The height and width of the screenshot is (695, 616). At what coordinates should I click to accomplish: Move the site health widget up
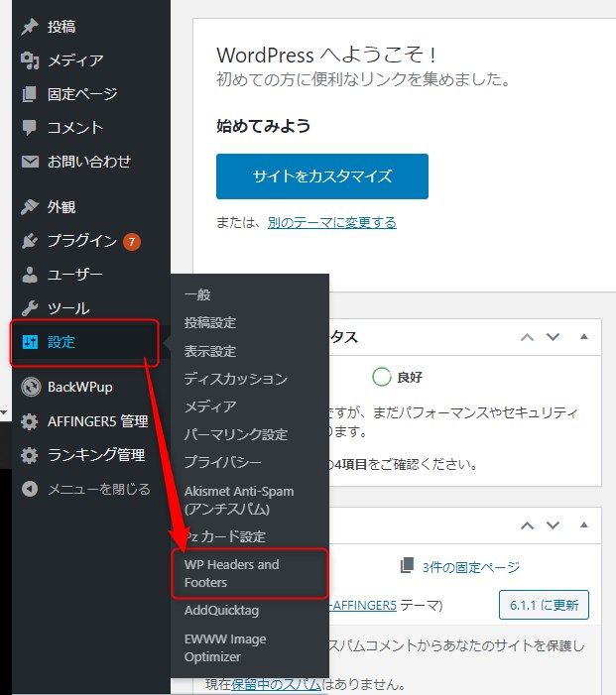(x=527, y=337)
